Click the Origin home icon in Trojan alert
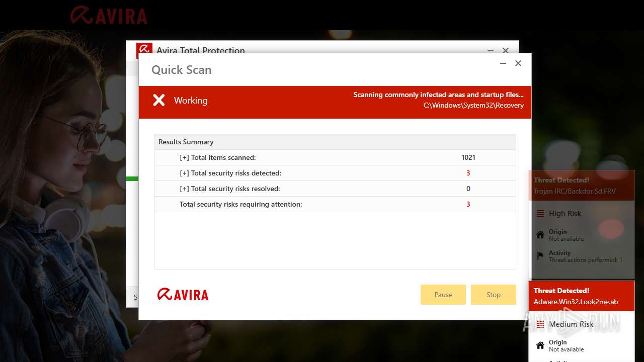Viewport: 644px width, 362px height. (540, 235)
